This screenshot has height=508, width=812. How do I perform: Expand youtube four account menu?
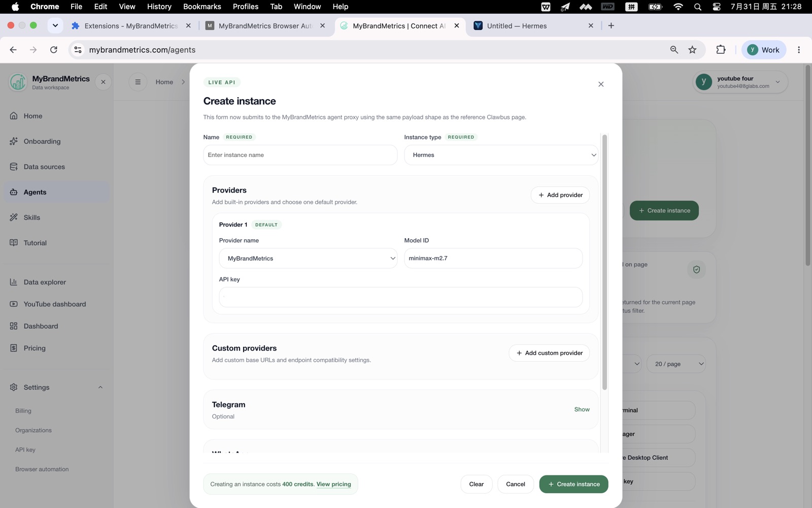[740, 82]
